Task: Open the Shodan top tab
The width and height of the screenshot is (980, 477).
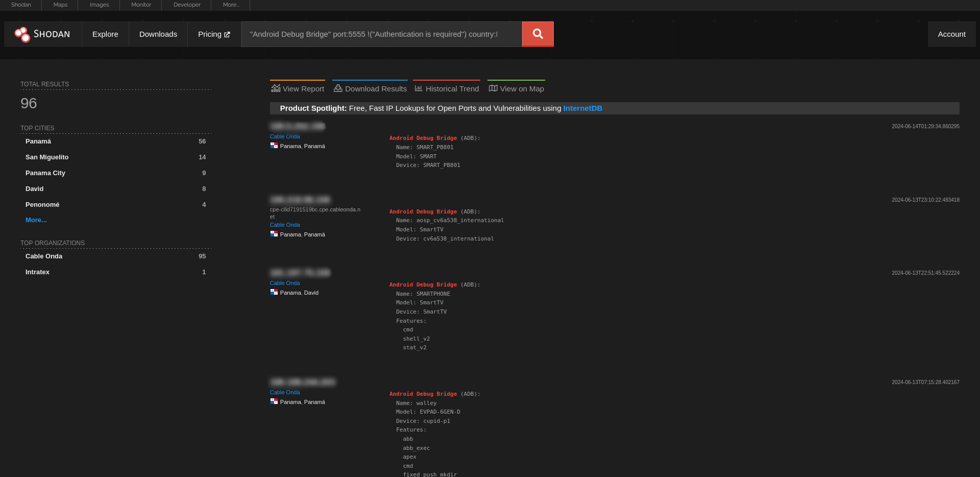Action: 21,5
